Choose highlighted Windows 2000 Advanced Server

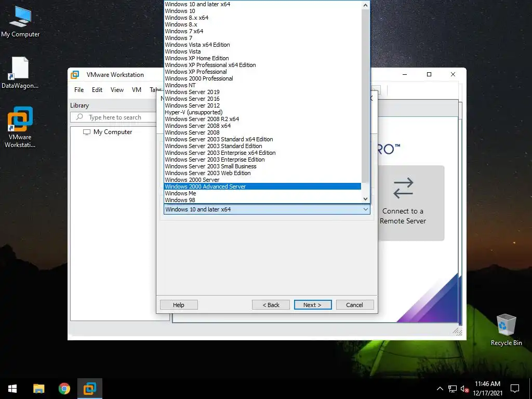262,187
